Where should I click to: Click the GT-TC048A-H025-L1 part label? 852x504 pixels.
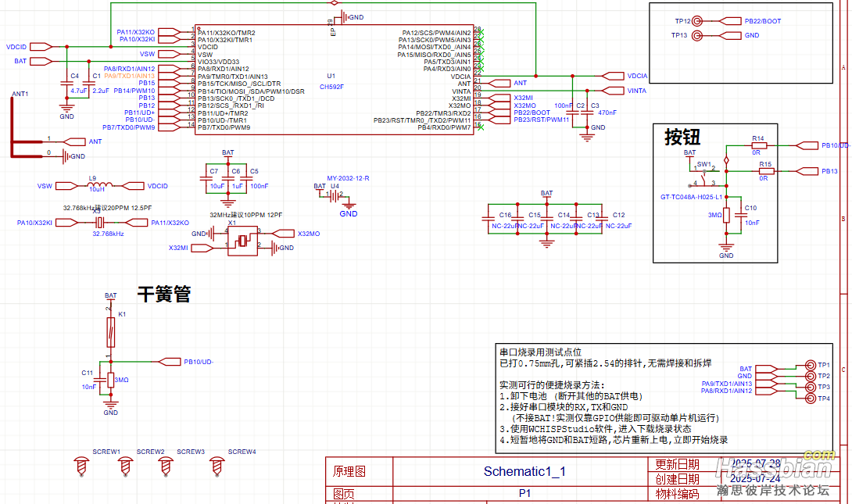coord(691,197)
